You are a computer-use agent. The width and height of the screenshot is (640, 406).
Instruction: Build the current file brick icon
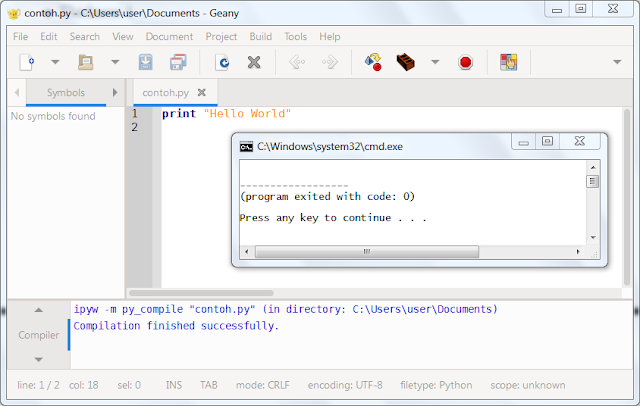point(405,62)
